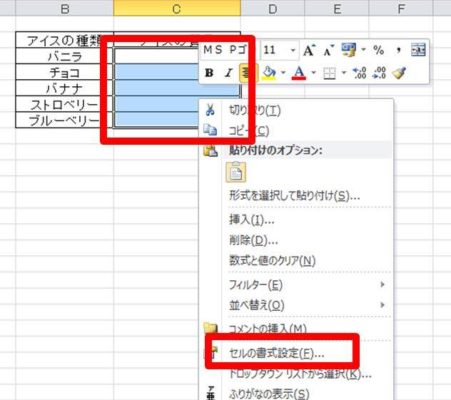Apply yellow fill color bucket
The height and width of the screenshot is (400, 451).
coord(269,73)
